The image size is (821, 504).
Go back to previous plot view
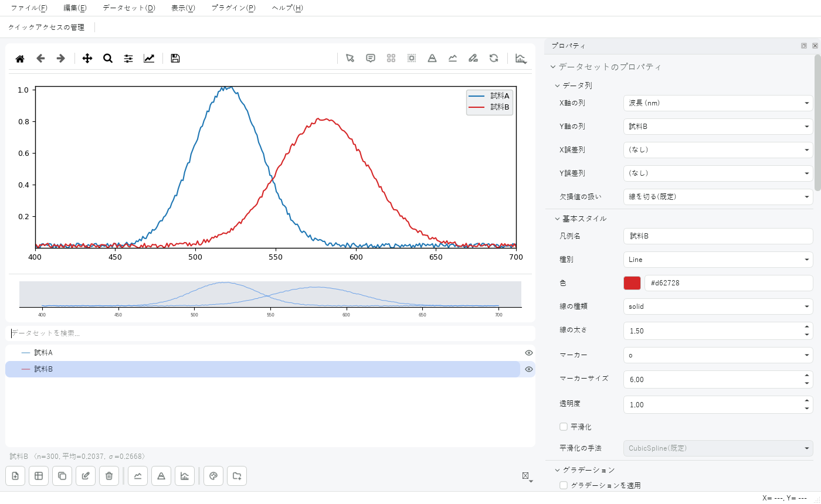click(40, 59)
